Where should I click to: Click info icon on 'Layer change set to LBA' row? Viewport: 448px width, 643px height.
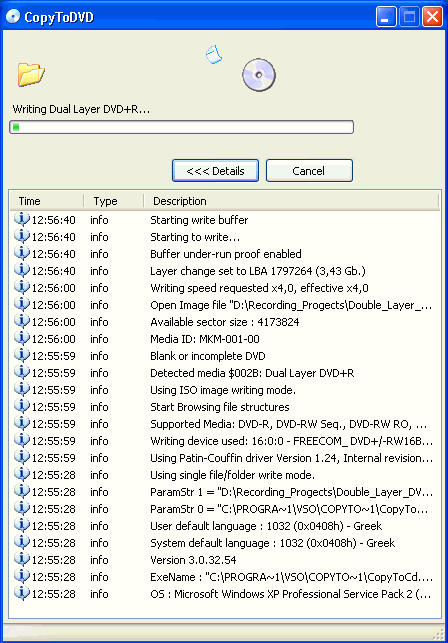tap(22, 271)
